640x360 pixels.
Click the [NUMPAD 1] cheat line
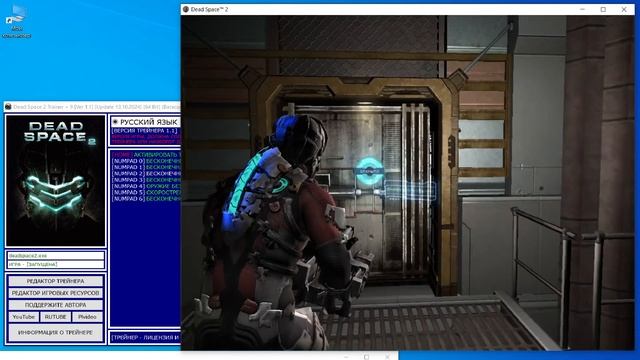point(146,167)
